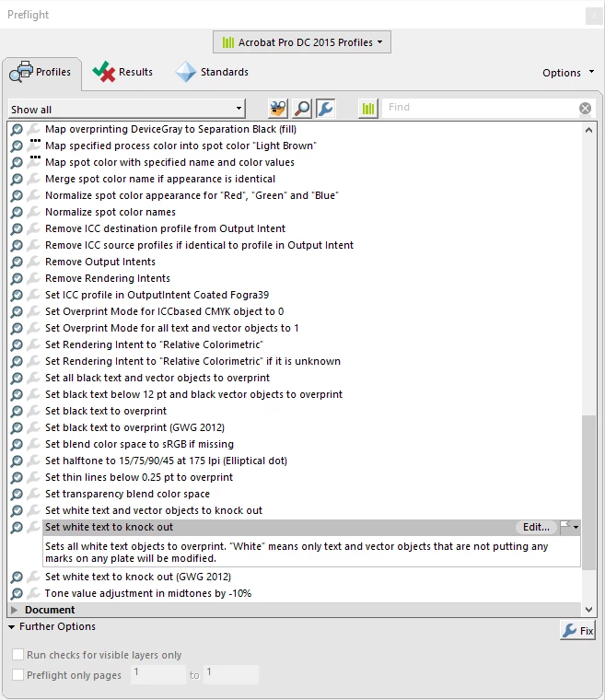
Task: Click magnifier icon beside Merge spot color name
Action: 17,179
